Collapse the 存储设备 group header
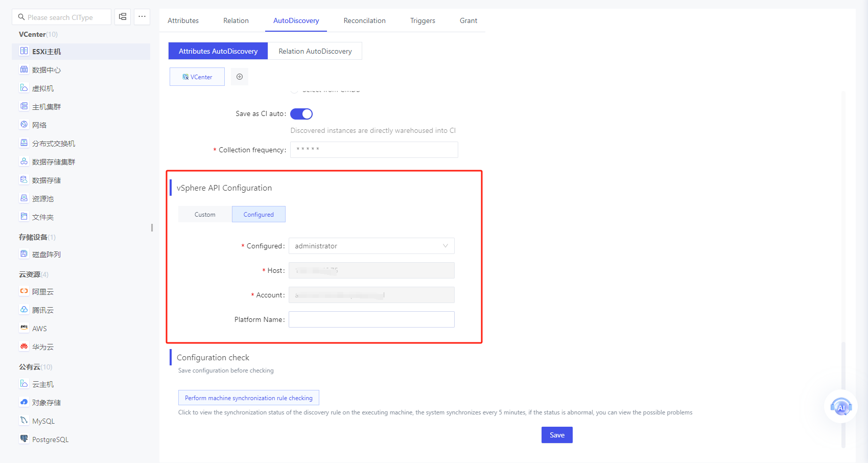Screen dimensions: 868x463 pos(37,237)
